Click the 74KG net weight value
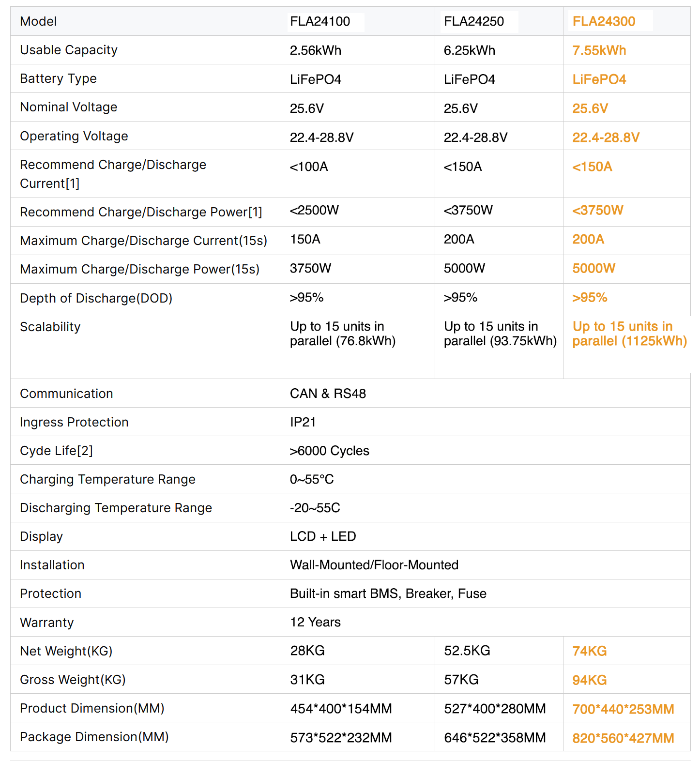This screenshot has width=700, height=761. 589,651
